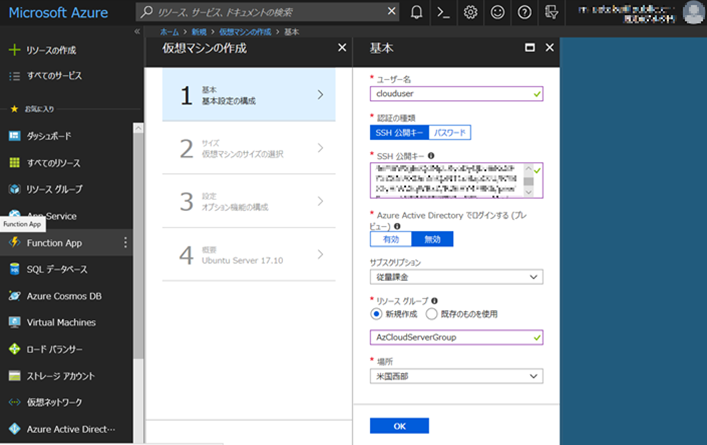The width and height of the screenshot is (707, 445).
Task: Open the Function App more options dots
Action: click(125, 243)
